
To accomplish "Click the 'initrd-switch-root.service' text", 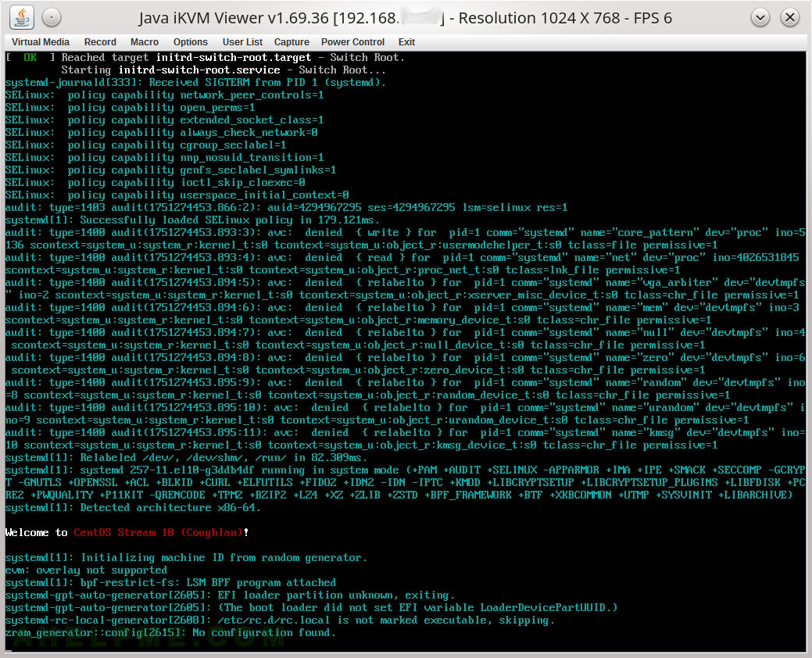I will (x=199, y=70).
